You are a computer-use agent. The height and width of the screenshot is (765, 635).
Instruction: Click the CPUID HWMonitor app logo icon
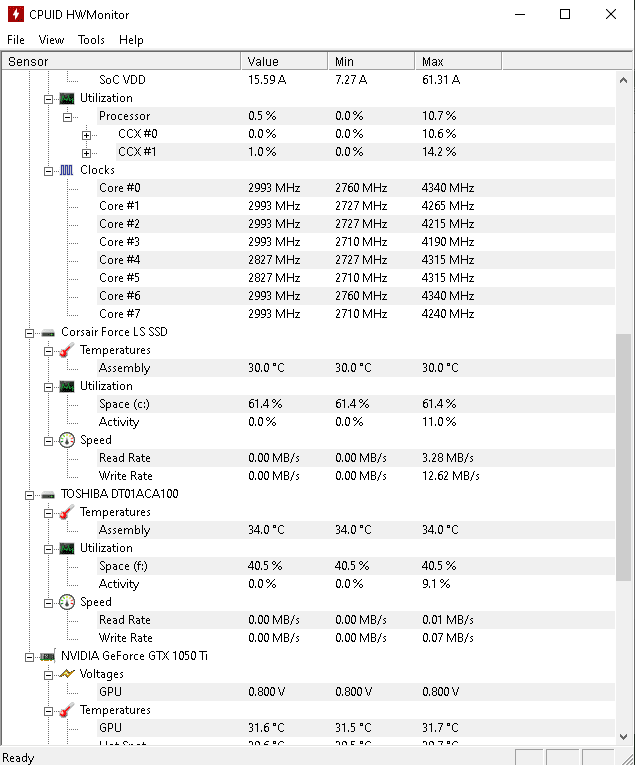point(16,14)
